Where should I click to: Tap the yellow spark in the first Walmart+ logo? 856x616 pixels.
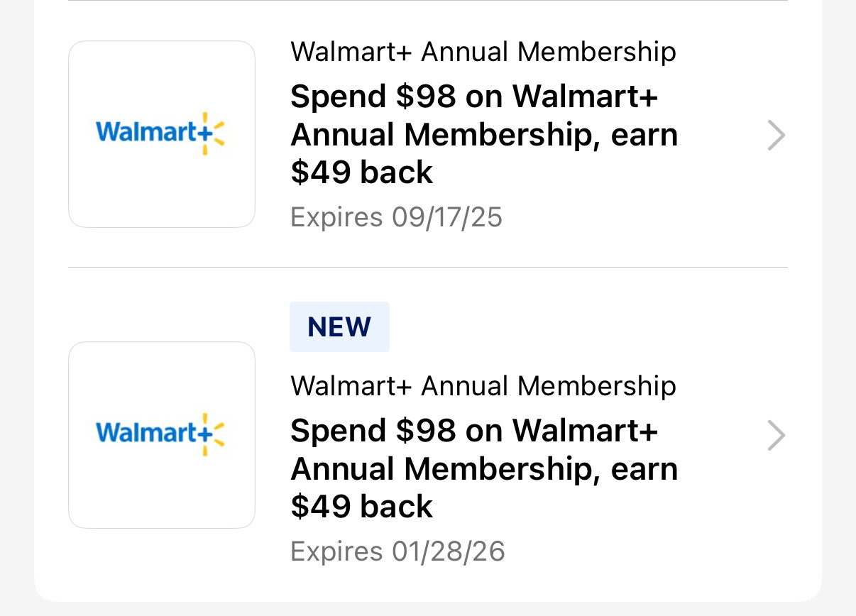(212, 133)
